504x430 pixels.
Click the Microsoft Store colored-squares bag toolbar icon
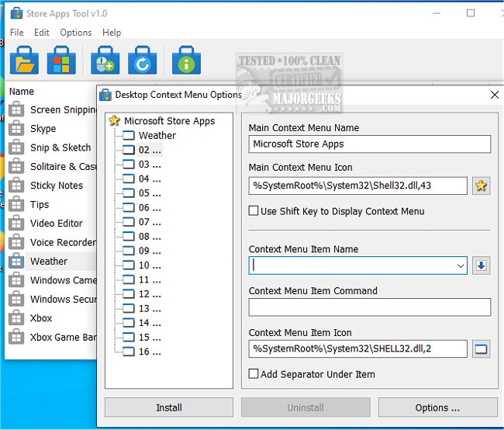[61, 61]
